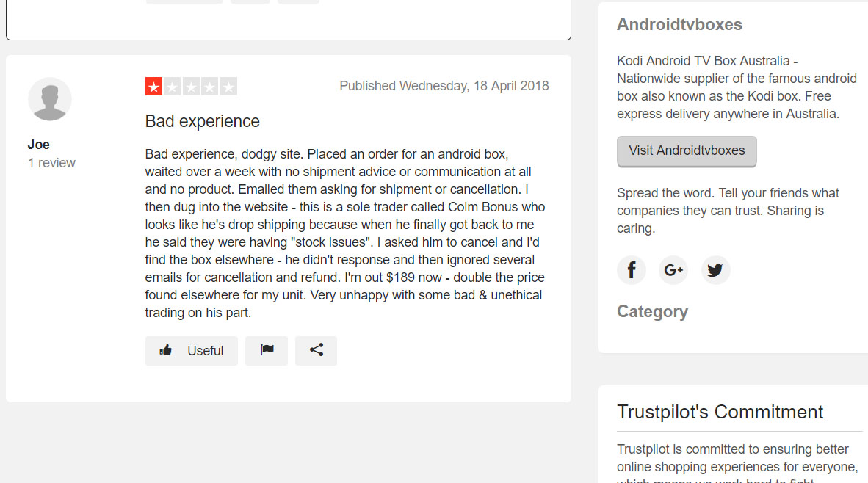The height and width of the screenshot is (483, 868).
Task: Click the red first star of the rating
Action: click(154, 87)
